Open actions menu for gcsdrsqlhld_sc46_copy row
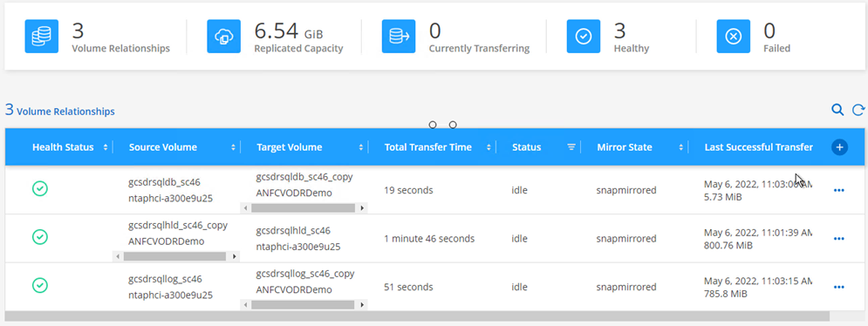The width and height of the screenshot is (868, 326). click(x=838, y=239)
